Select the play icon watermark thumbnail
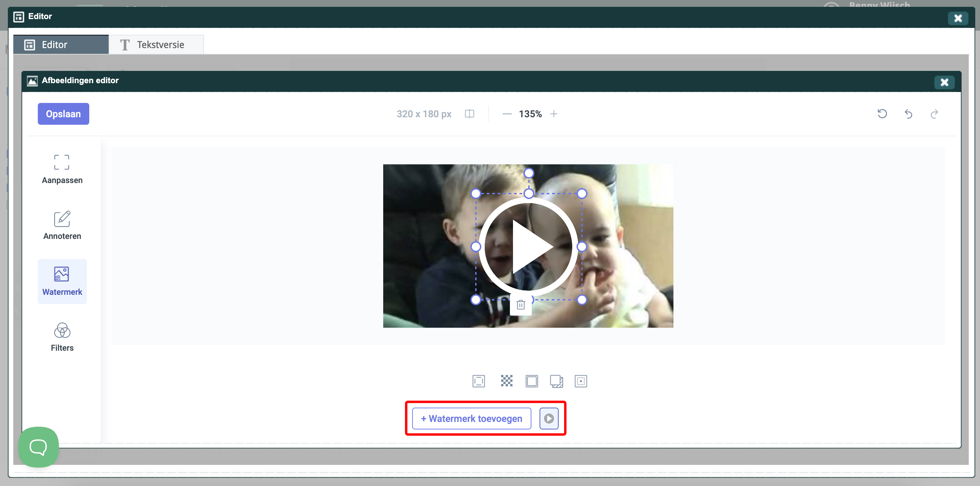This screenshot has height=486, width=980. [x=548, y=418]
